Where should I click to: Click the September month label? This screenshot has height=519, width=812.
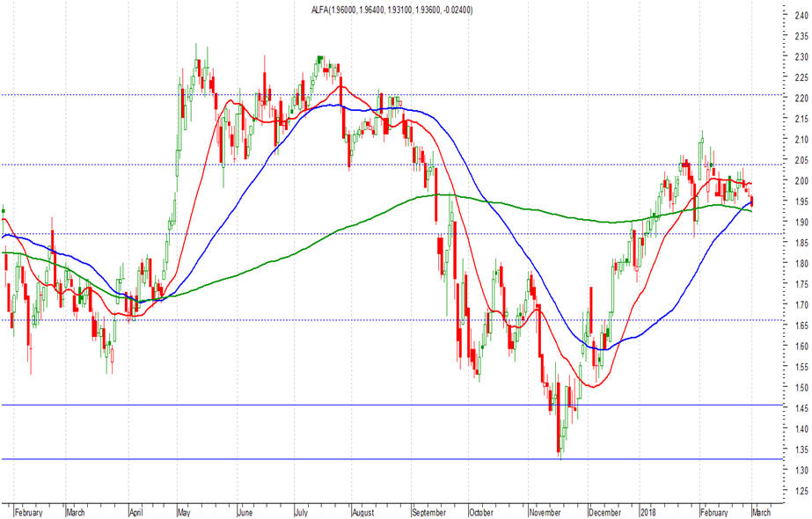[428, 512]
